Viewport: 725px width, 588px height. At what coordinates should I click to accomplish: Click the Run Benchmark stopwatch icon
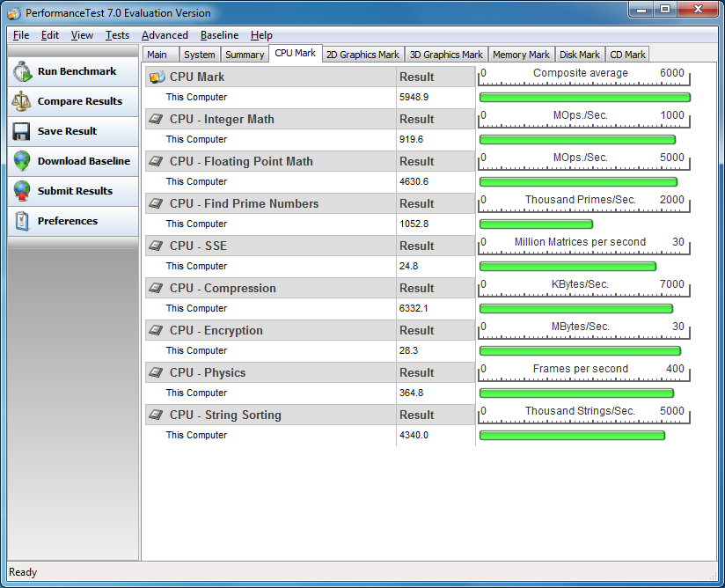(x=22, y=71)
